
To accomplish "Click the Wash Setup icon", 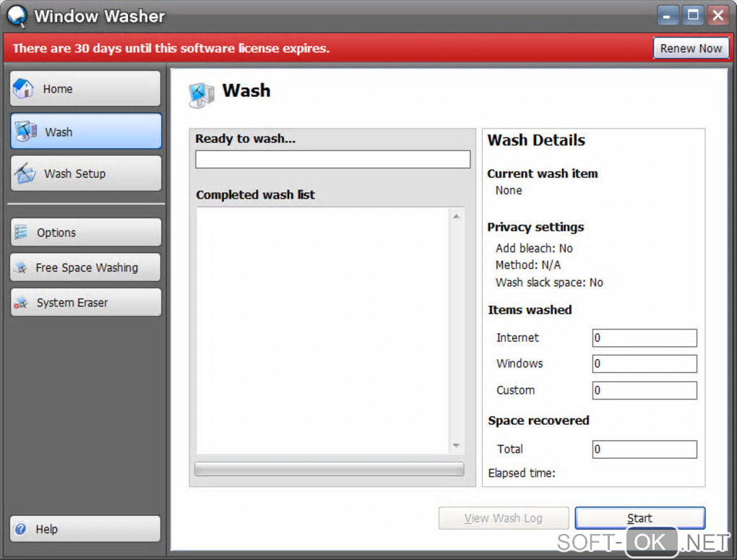I will tap(25, 173).
